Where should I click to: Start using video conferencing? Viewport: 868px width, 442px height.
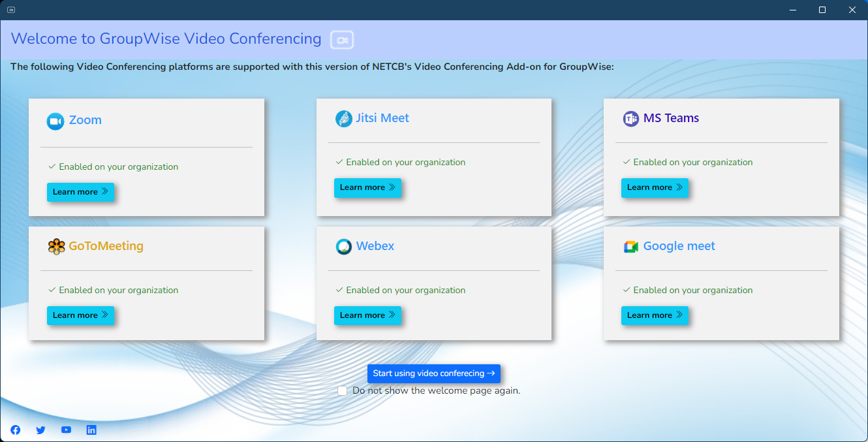click(x=433, y=373)
